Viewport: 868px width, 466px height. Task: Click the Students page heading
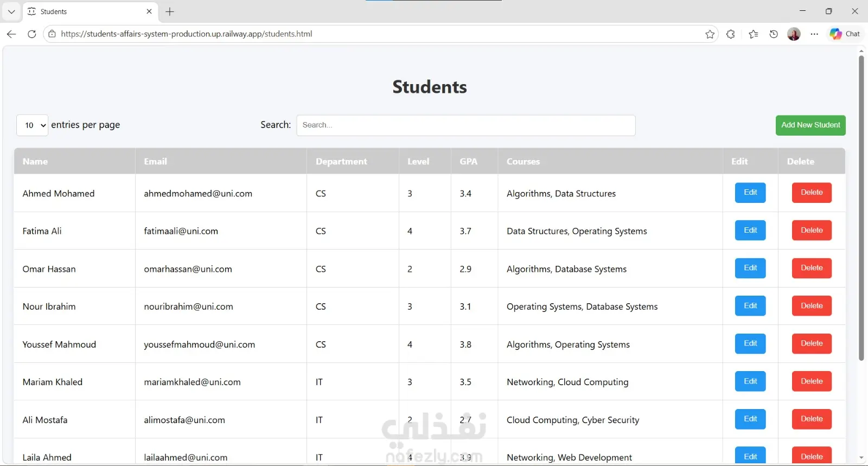[x=430, y=87]
